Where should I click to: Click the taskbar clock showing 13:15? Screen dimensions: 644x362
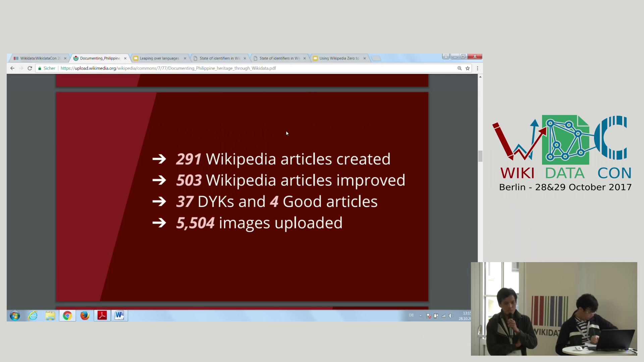click(465, 316)
